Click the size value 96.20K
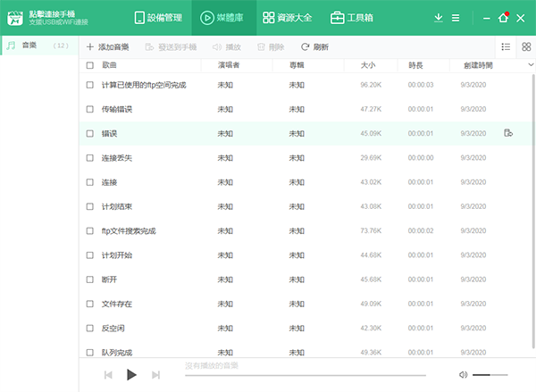 371,85
